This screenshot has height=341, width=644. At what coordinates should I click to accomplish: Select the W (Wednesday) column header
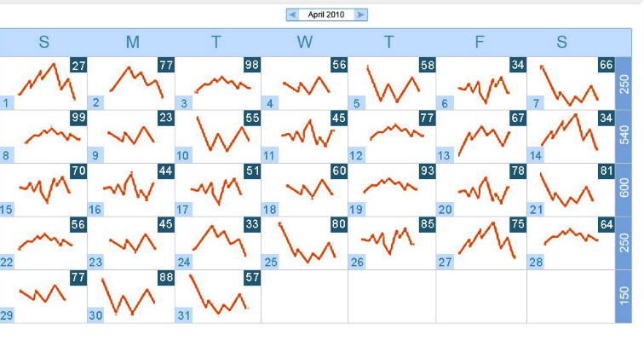point(306,43)
